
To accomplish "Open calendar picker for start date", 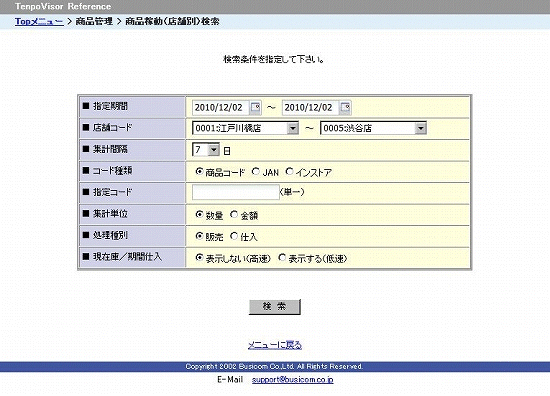I will [x=255, y=107].
